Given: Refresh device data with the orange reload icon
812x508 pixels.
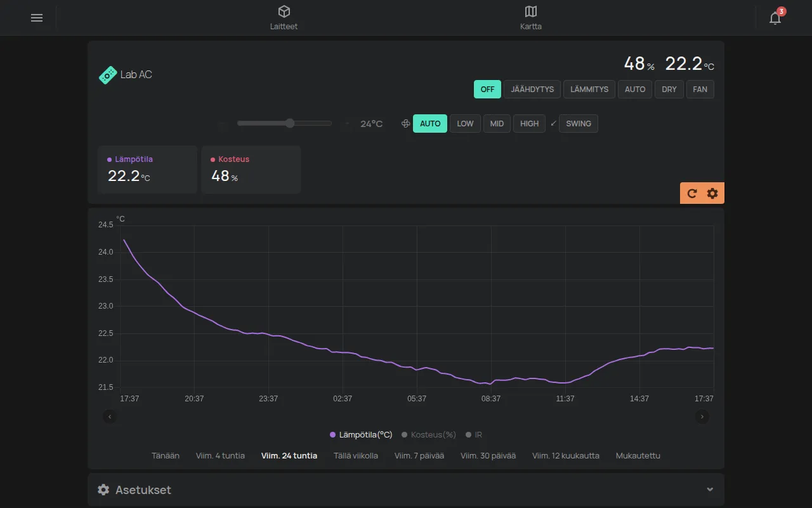Looking at the screenshot, I should (x=692, y=194).
